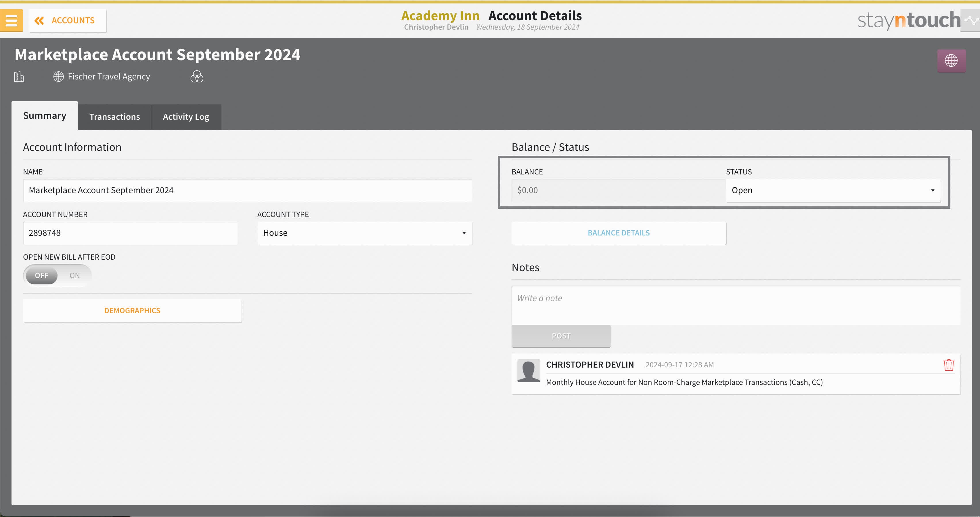The width and height of the screenshot is (980, 517).
Task: Click the Account Number input field
Action: coord(130,233)
